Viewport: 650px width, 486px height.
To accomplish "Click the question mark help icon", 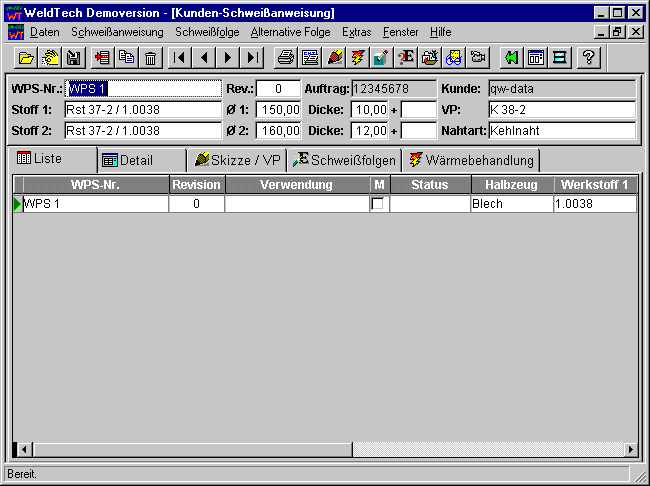I will click(x=589, y=57).
